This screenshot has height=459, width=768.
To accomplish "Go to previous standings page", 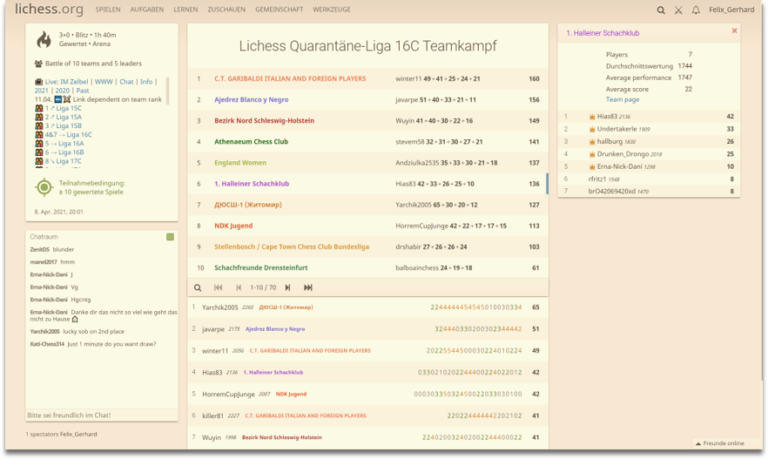I will pyautogui.click(x=239, y=288).
